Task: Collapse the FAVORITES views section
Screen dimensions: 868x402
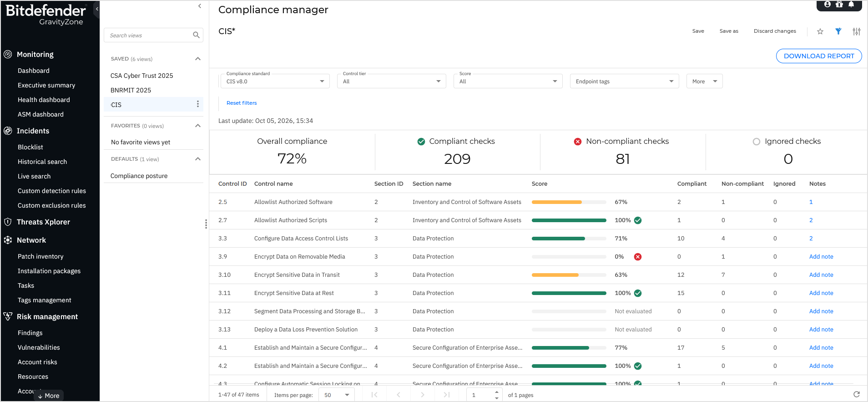Action: tap(198, 126)
